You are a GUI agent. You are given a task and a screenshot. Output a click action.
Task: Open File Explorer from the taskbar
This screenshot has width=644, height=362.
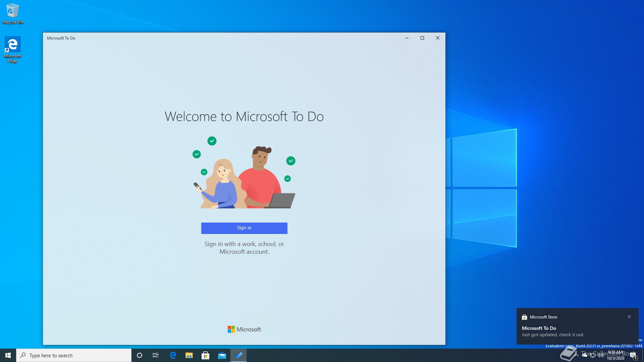[x=189, y=355]
